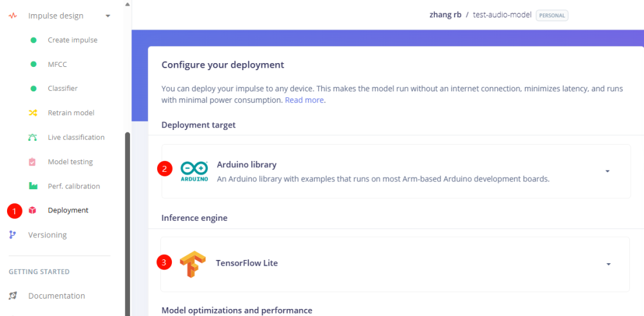Go to MFCC sidebar item

[x=57, y=64]
